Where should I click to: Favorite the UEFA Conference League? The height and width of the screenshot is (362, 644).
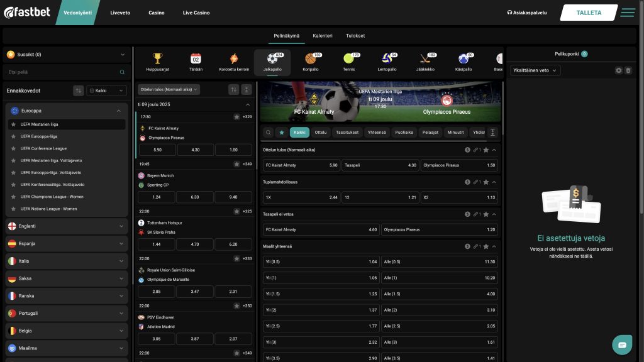point(14,148)
